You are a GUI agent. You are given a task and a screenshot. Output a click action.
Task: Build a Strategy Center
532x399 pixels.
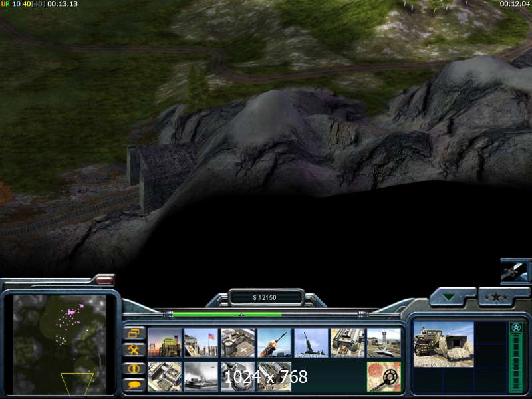click(x=164, y=376)
